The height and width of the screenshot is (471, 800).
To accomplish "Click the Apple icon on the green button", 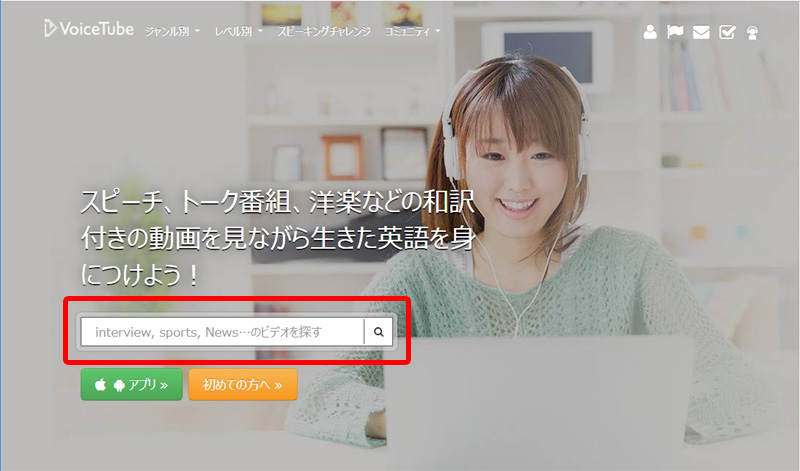I will pyautogui.click(x=100, y=384).
